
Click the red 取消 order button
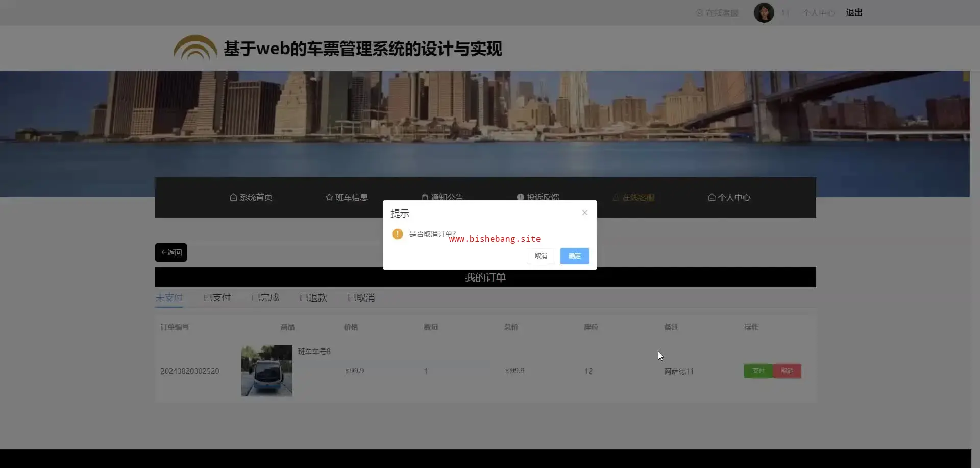787,371
